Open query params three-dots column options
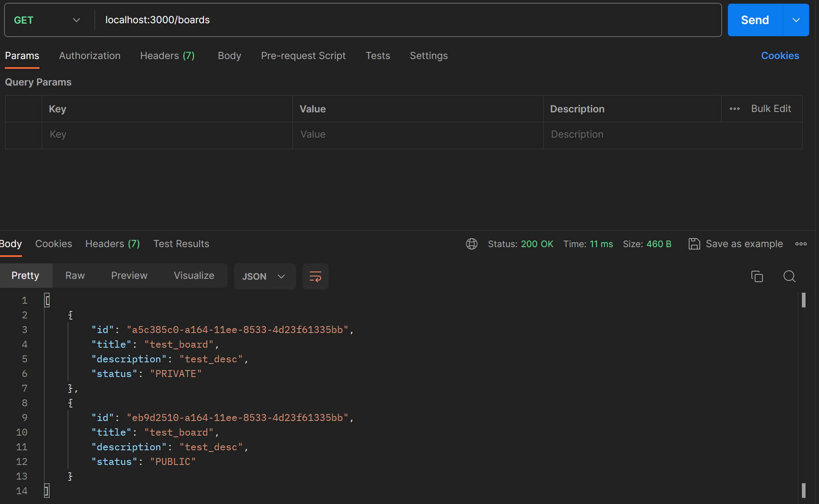Viewport: 819px width, 504px height. tap(734, 109)
